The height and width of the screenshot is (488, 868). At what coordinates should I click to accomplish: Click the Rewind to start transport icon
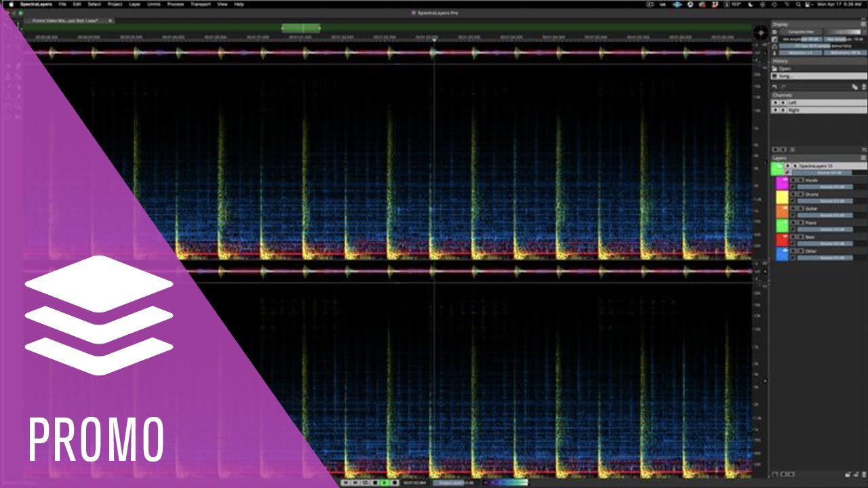[345, 483]
